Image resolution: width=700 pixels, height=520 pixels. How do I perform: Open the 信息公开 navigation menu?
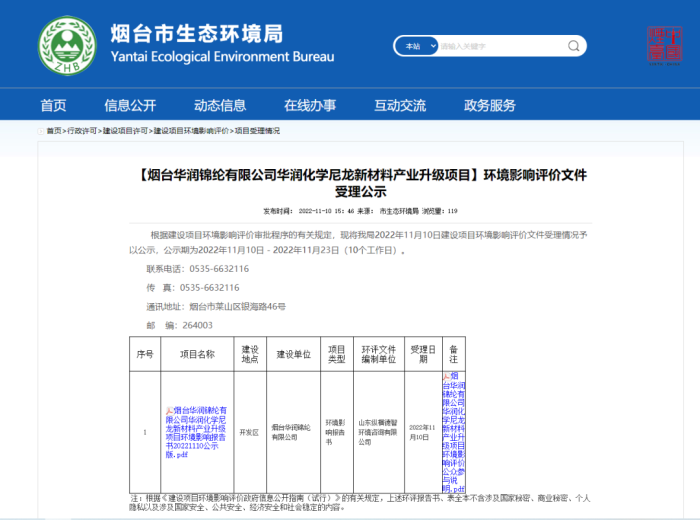pyautogui.click(x=130, y=105)
